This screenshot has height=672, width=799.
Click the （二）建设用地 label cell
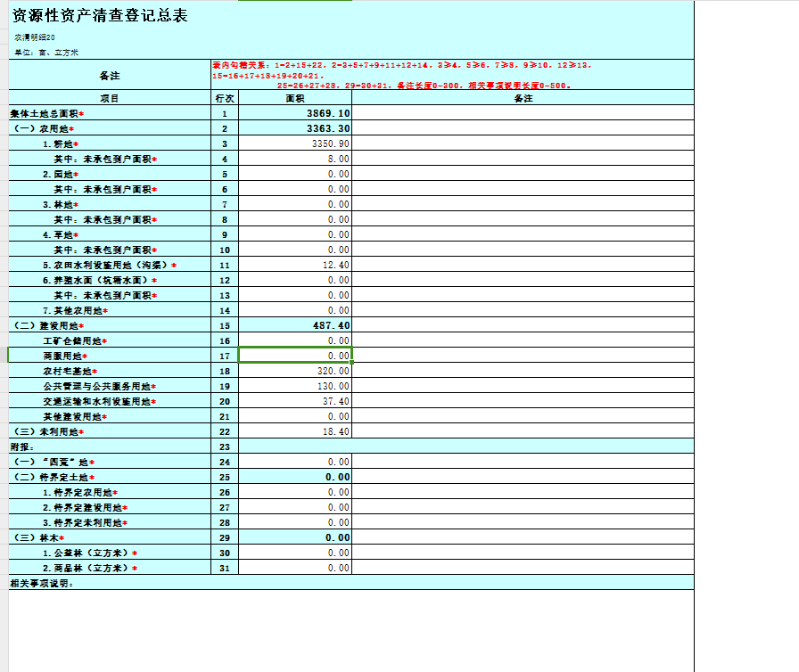pyautogui.click(x=110, y=325)
